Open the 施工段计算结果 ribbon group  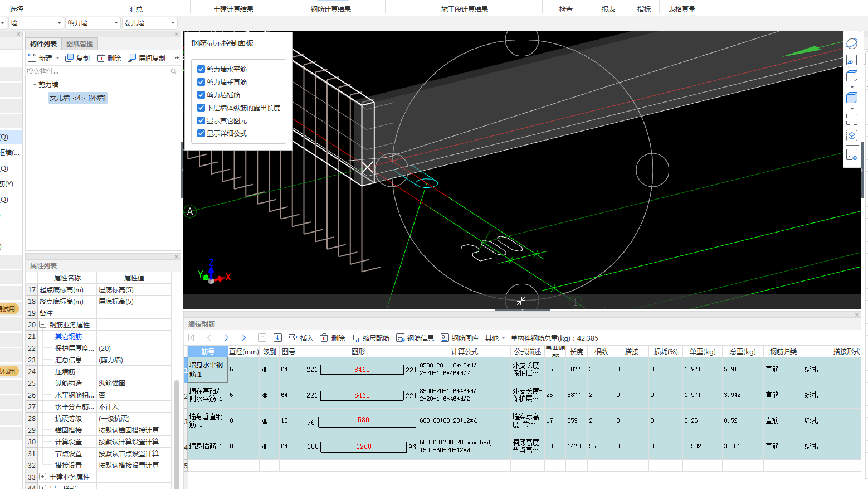[465, 9]
